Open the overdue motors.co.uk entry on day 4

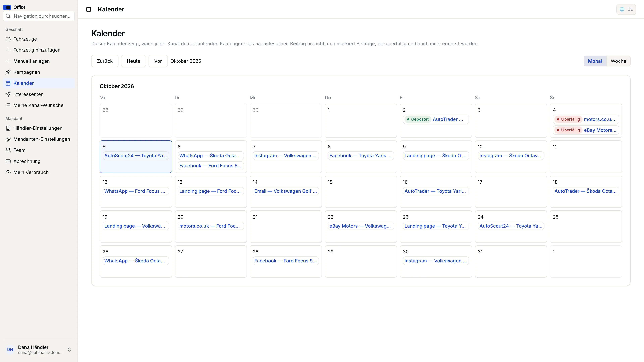pyautogui.click(x=586, y=119)
